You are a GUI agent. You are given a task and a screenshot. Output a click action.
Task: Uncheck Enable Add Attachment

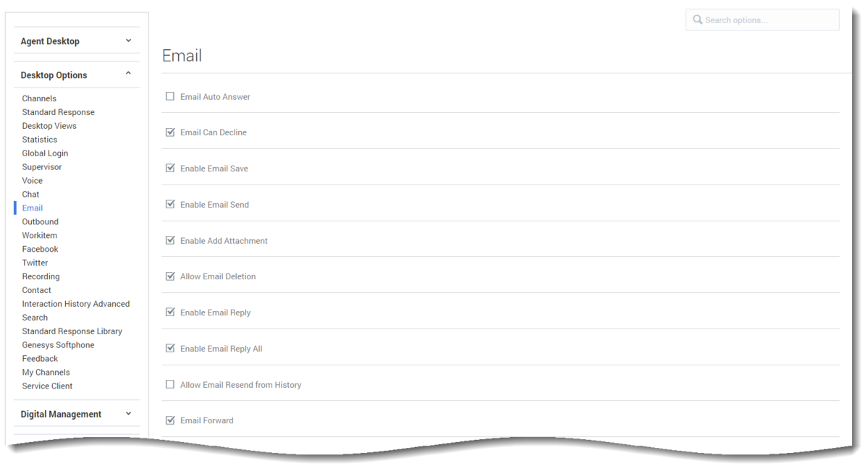(170, 240)
